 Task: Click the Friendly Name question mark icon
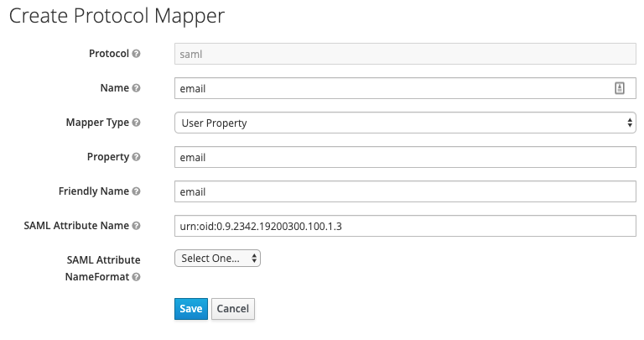(x=137, y=191)
